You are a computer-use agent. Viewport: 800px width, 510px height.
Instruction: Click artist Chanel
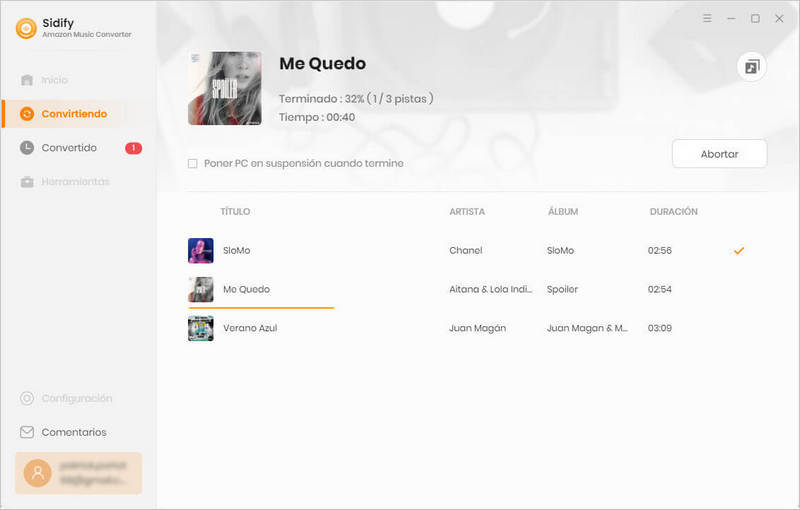[466, 250]
